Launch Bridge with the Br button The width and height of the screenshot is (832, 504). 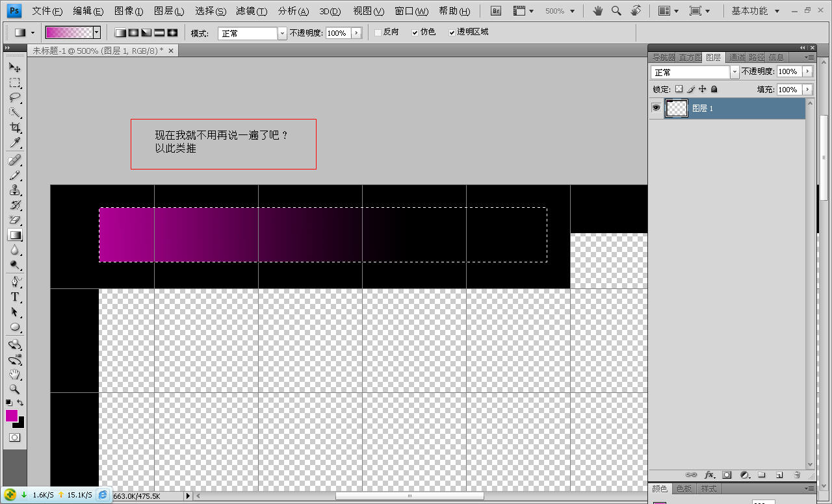(x=496, y=11)
